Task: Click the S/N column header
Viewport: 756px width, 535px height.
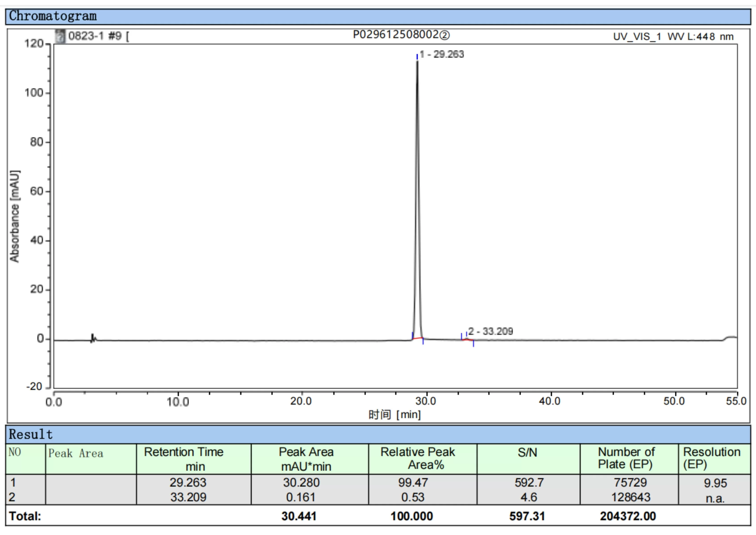Action: (x=528, y=453)
